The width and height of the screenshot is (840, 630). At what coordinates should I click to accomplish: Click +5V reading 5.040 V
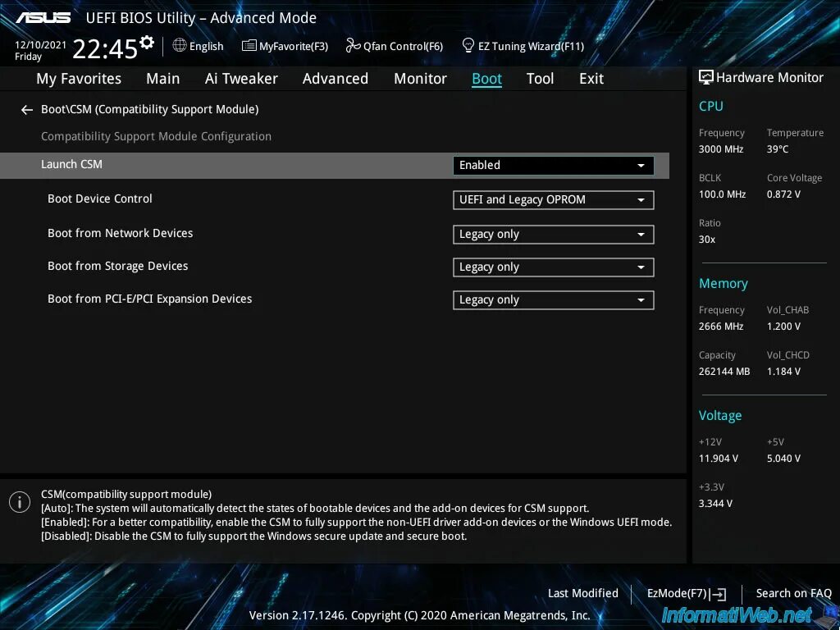click(783, 459)
